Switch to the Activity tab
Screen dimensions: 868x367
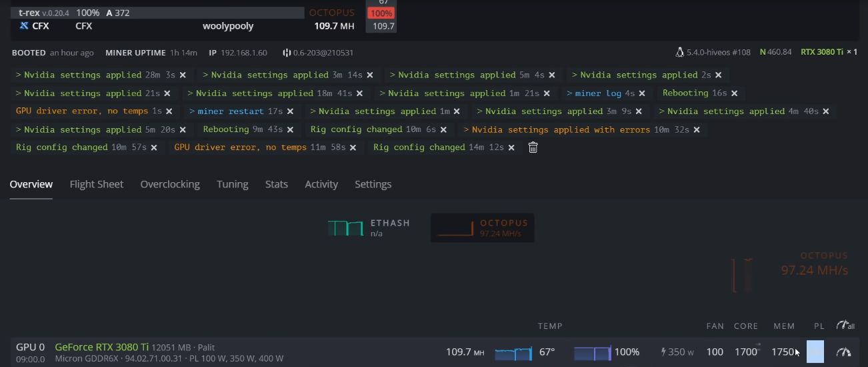pyautogui.click(x=321, y=184)
